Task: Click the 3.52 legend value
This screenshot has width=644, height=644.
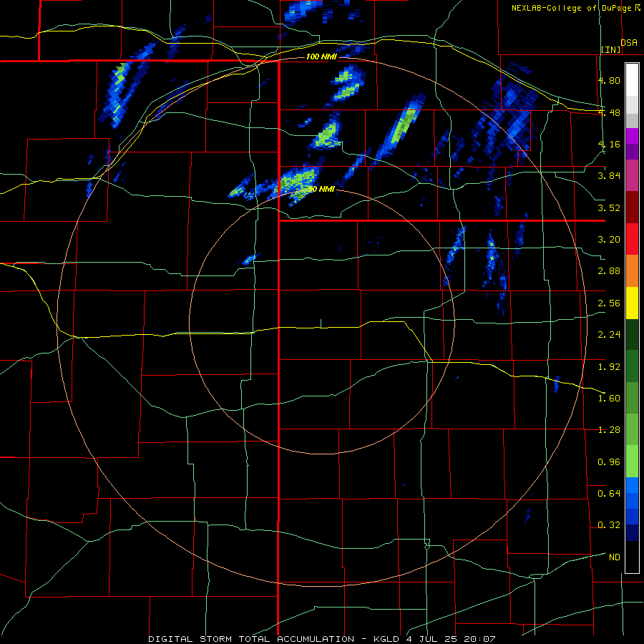Action: pos(609,208)
